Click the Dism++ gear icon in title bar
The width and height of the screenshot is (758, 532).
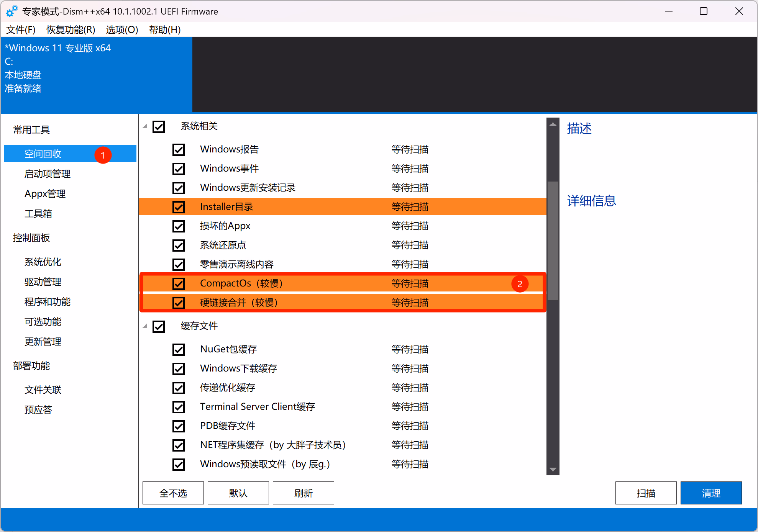(12, 11)
